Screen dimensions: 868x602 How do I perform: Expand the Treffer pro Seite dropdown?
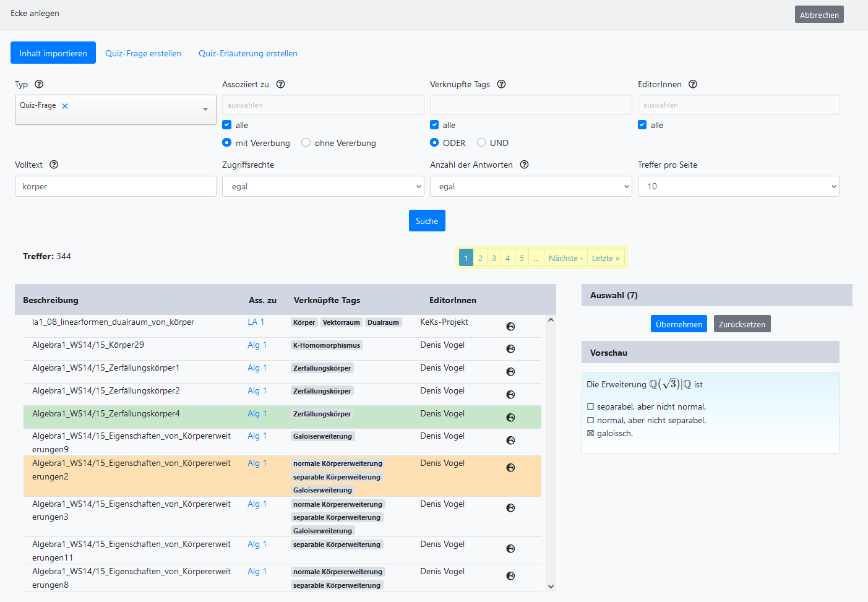pos(738,186)
